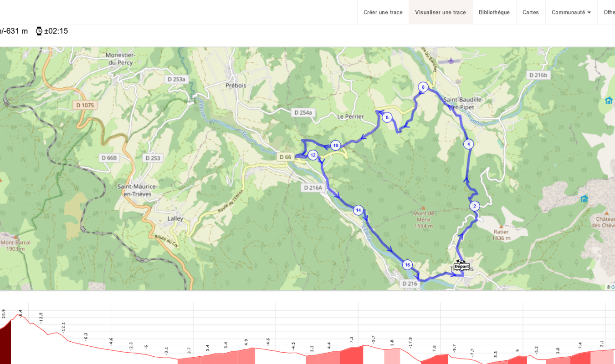Click the watch duration icon beside ±02:15
This screenshot has height=364, width=615.
click(x=39, y=31)
